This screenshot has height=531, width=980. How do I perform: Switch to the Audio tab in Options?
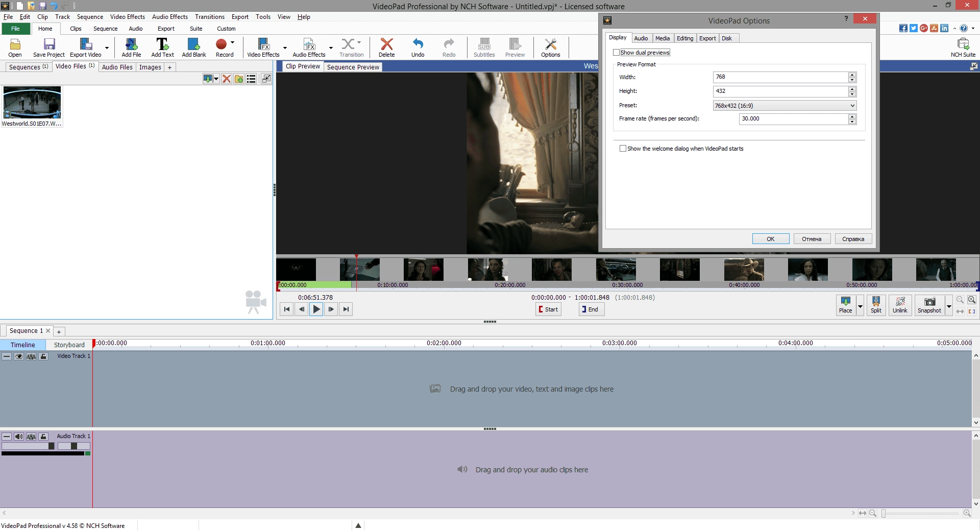[x=641, y=38]
